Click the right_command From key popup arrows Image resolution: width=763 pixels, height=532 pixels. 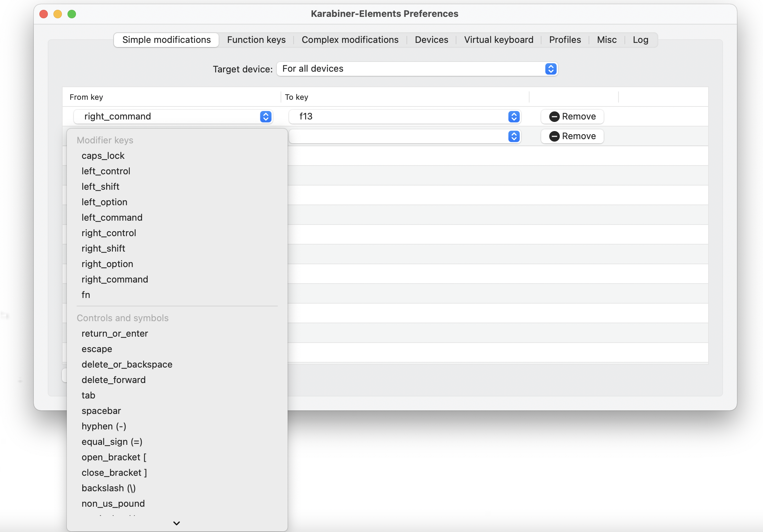[x=266, y=117]
